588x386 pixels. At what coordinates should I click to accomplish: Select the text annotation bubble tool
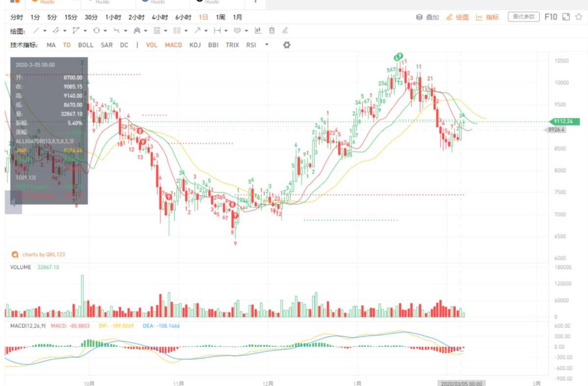[237, 30]
